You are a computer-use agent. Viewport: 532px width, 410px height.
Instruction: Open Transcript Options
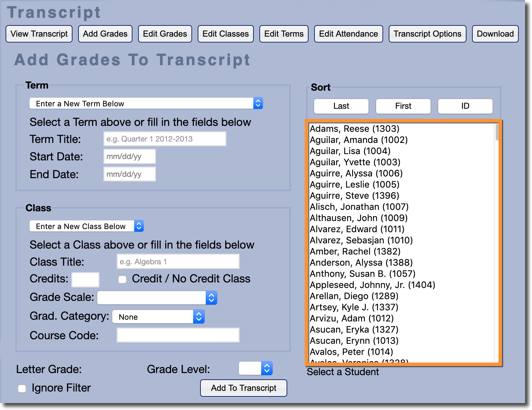click(427, 34)
